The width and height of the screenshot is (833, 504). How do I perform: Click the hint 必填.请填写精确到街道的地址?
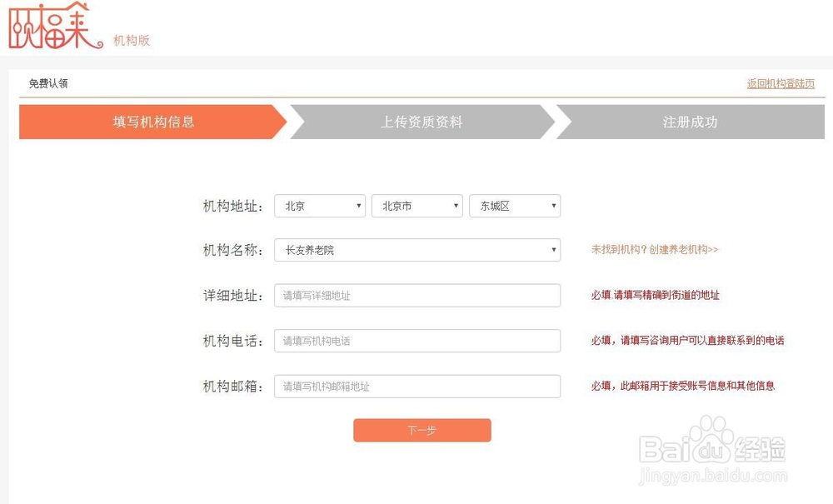655,295
